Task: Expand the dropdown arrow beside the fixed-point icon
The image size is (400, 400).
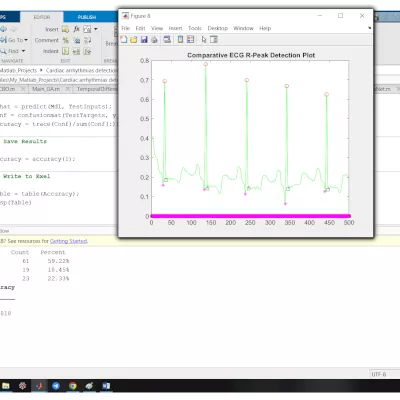Action: coord(96,29)
